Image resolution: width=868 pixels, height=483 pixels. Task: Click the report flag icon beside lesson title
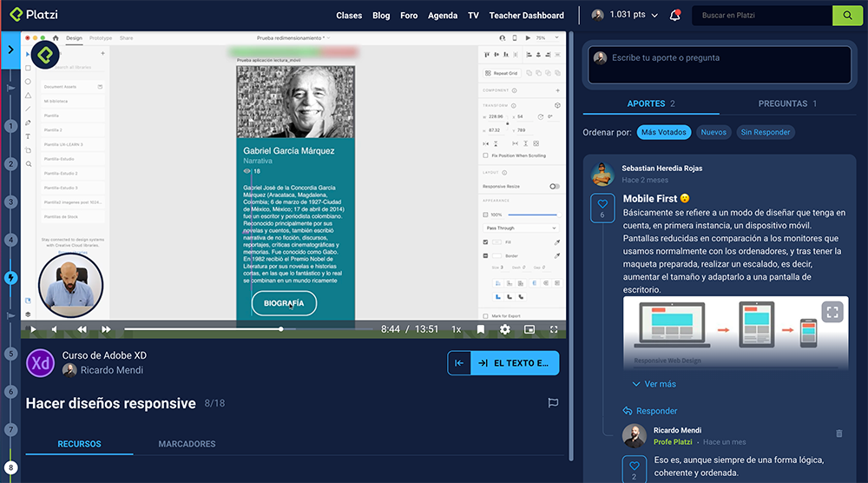tap(552, 403)
